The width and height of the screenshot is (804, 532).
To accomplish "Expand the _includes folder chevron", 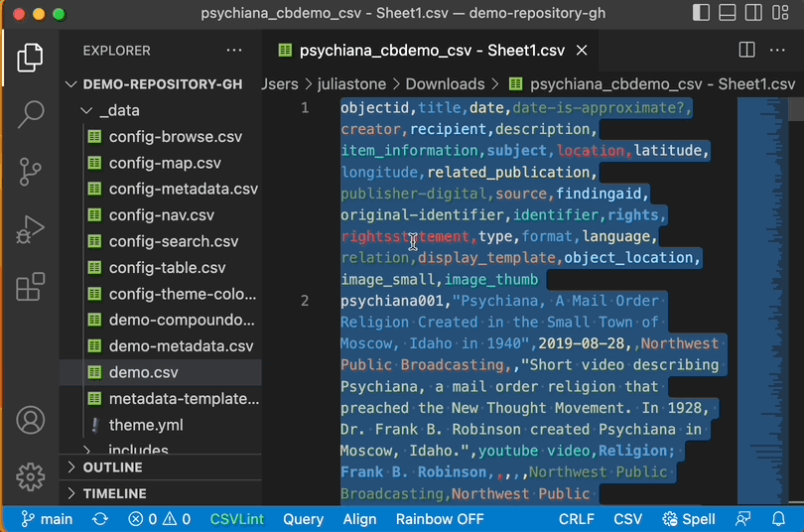I will point(86,450).
